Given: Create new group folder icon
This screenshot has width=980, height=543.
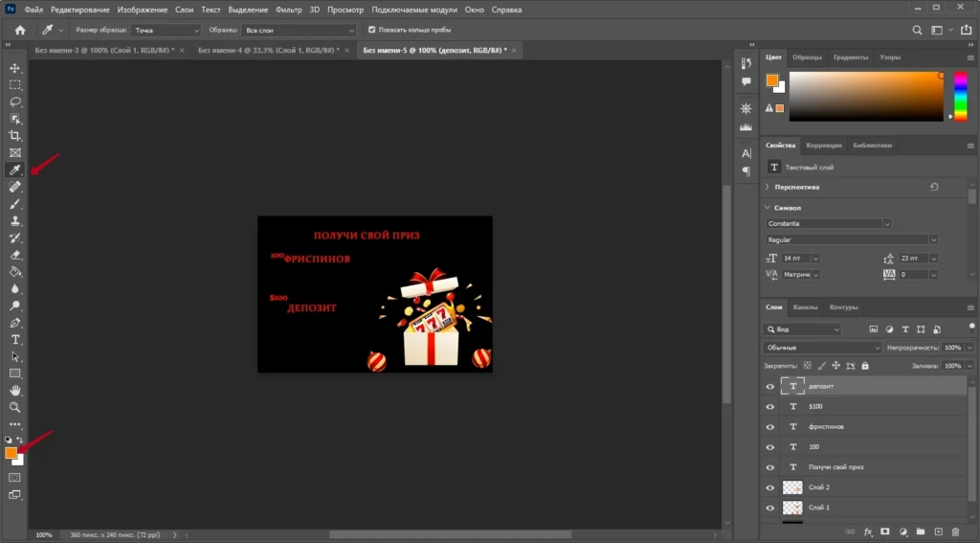Looking at the screenshot, I should [x=921, y=532].
